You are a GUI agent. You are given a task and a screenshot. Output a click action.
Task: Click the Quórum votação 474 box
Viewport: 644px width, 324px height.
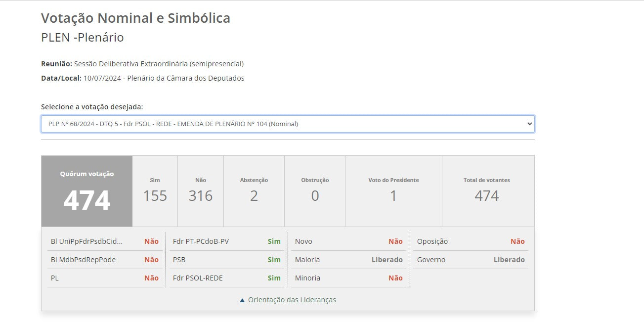(x=87, y=191)
